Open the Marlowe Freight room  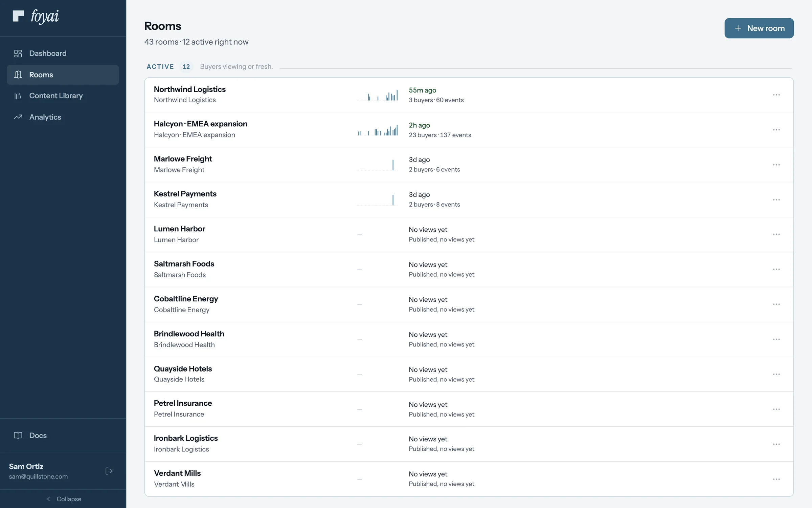coord(183,159)
